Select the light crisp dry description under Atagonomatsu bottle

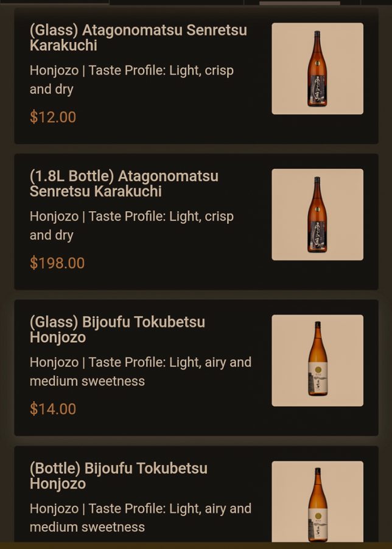click(131, 225)
